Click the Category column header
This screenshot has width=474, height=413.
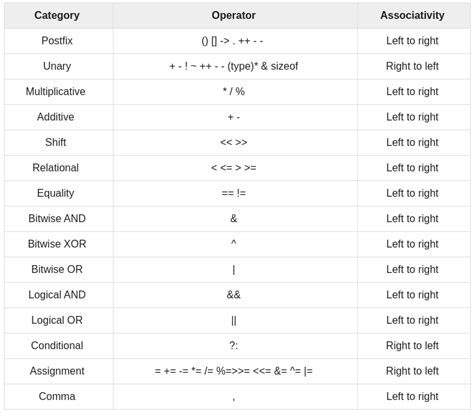pyautogui.click(x=57, y=15)
